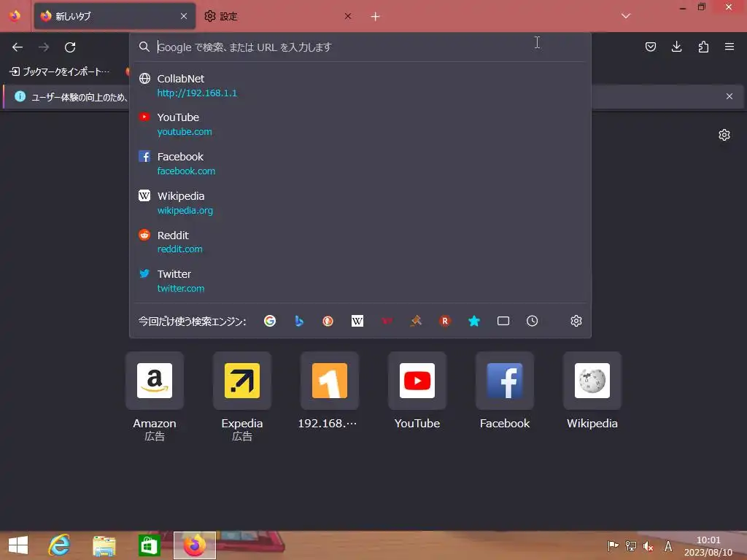Viewport: 747px width, 560px height.
Task: Expand the list all tabs chevron
Action: pyautogui.click(x=626, y=16)
